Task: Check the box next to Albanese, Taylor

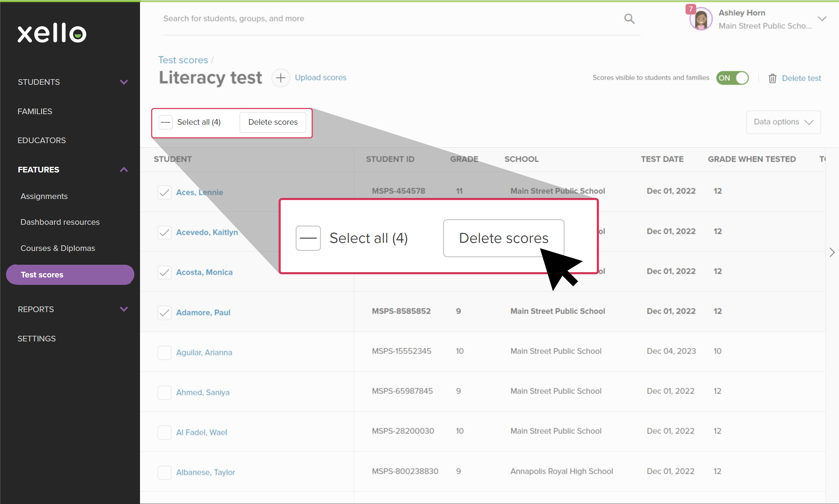Action: (164, 472)
